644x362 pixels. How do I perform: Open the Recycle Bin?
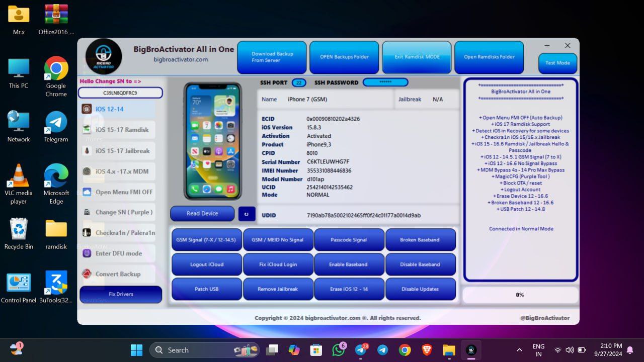[19, 234]
